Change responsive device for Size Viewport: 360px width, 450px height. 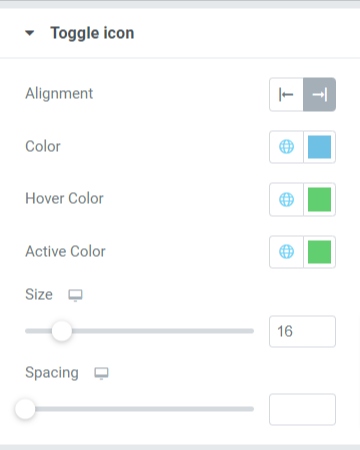coord(75,295)
